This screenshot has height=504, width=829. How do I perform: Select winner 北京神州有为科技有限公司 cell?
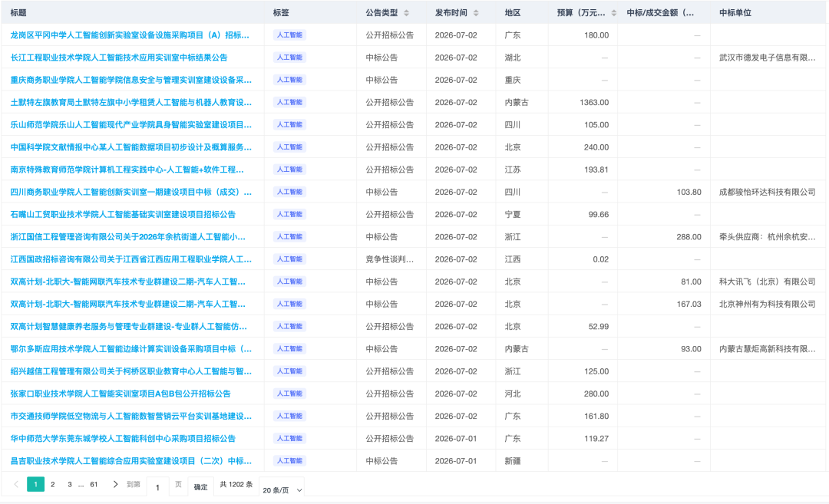(767, 304)
